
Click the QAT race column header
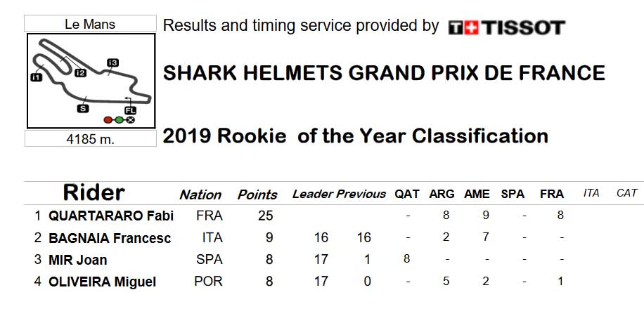point(407,194)
